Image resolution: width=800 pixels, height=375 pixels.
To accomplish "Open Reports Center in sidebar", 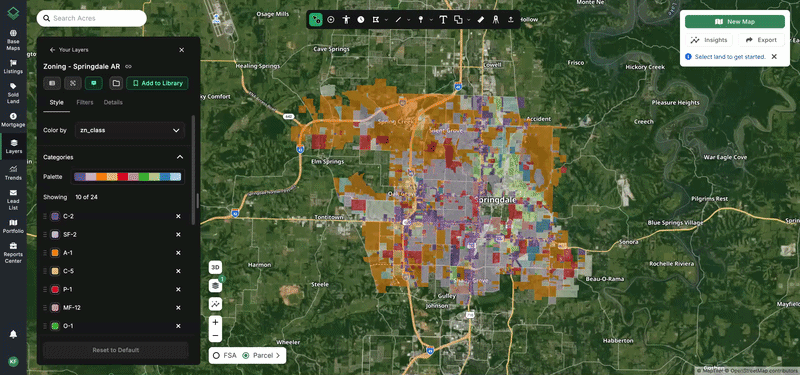I will pyautogui.click(x=13, y=254).
